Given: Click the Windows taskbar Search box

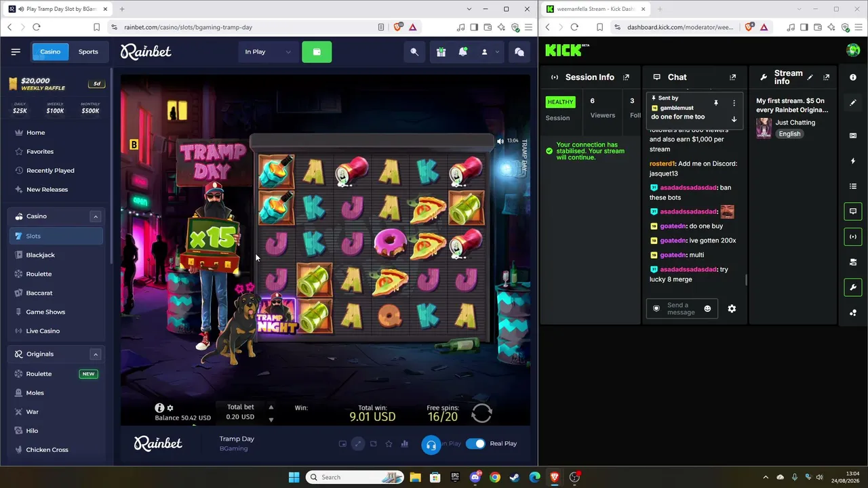Looking at the screenshot, I should (355, 477).
